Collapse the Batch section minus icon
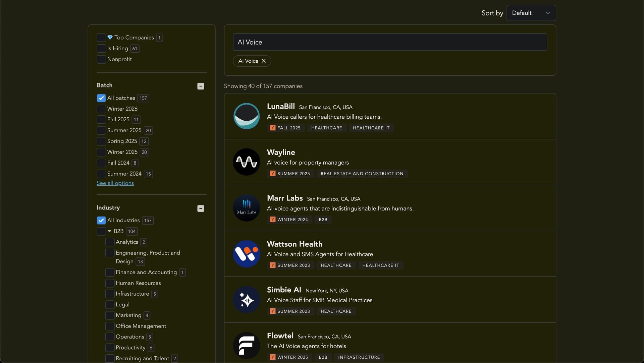The width and height of the screenshot is (644, 363). (x=201, y=86)
